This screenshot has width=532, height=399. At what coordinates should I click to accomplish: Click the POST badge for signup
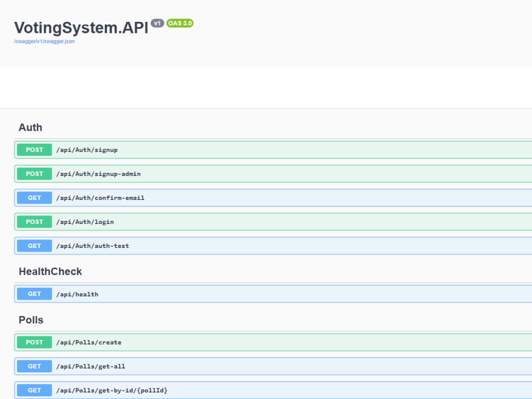point(34,150)
